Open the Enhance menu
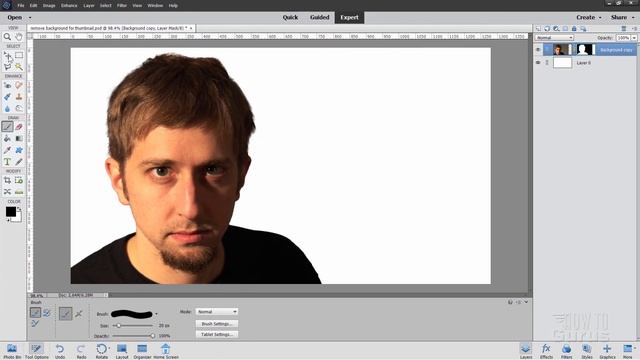This screenshot has width=640, height=360. (69, 6)
